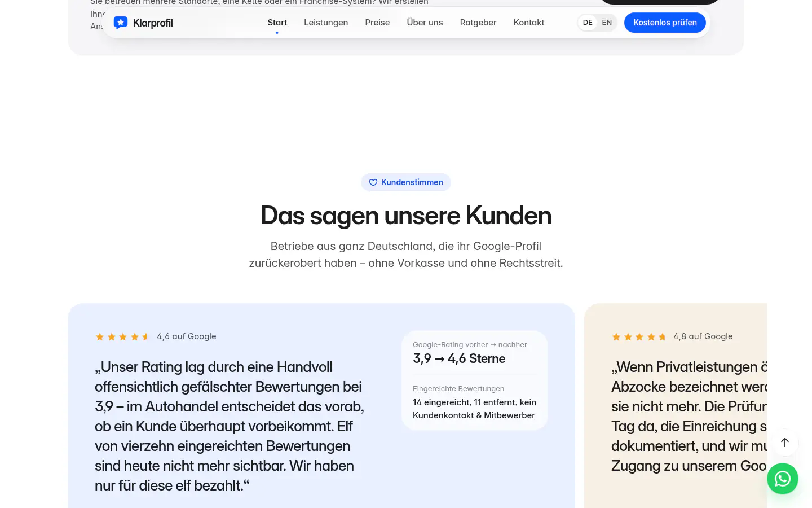Click the scroll-to-top arrow button
The height and width of the screenshot is (508, 812).
pyautogui.click(x=785, y=443)
